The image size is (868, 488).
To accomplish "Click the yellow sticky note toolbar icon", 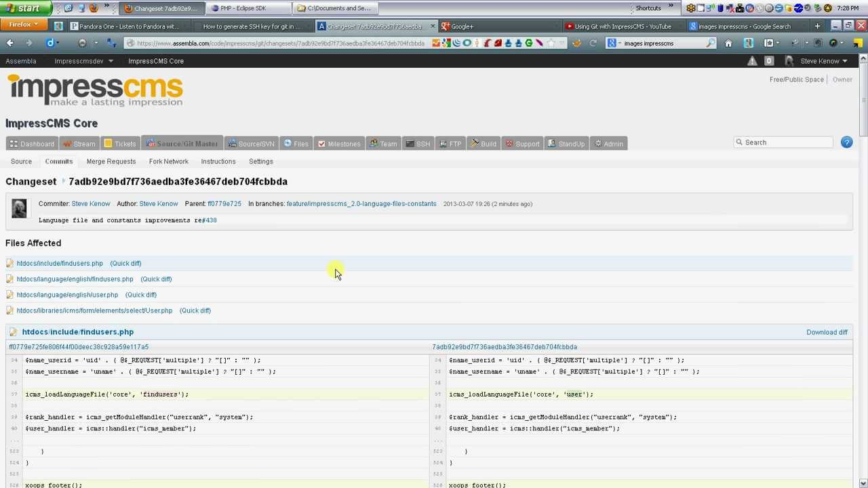I will pos(858,43).
